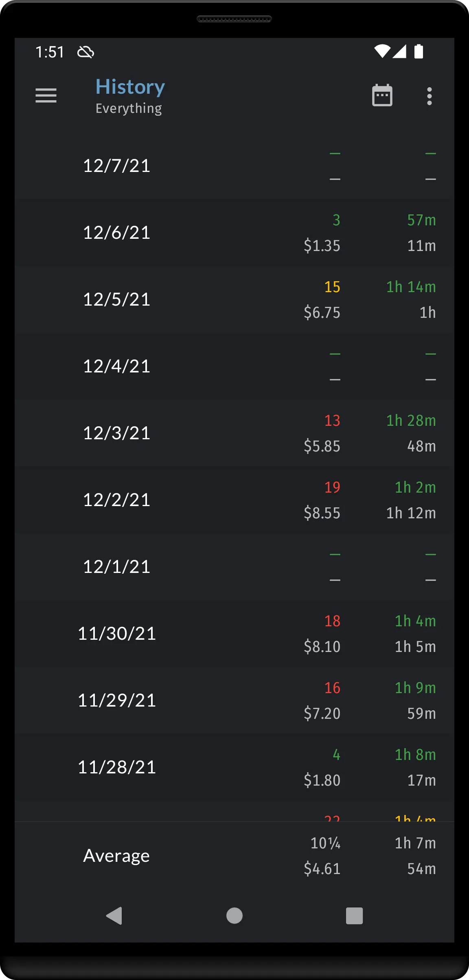Screen dimensions: 469x980
Task: Select the 12/5/21 row
Action: pos(234,300)
